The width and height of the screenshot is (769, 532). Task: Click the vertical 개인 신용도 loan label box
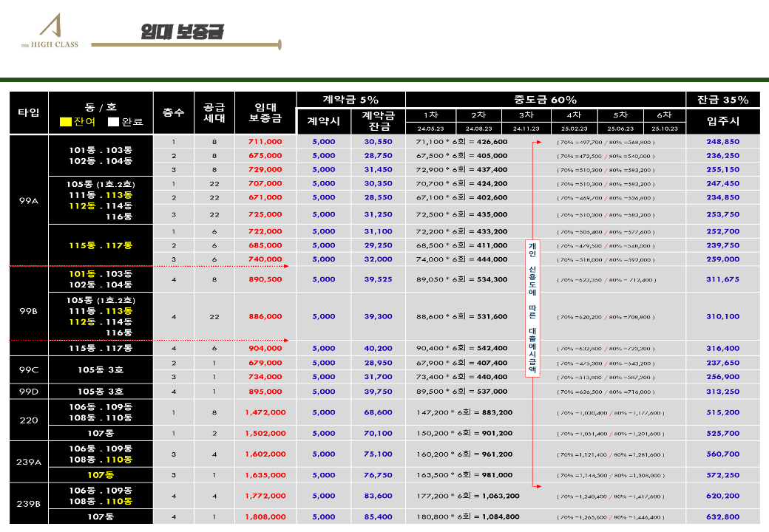532,308
